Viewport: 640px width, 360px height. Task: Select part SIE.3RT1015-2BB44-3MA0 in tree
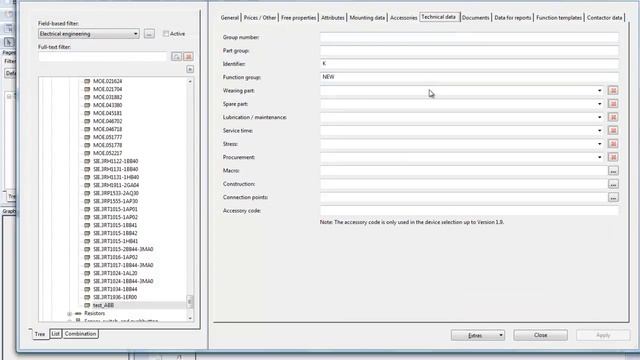(123, 249)
